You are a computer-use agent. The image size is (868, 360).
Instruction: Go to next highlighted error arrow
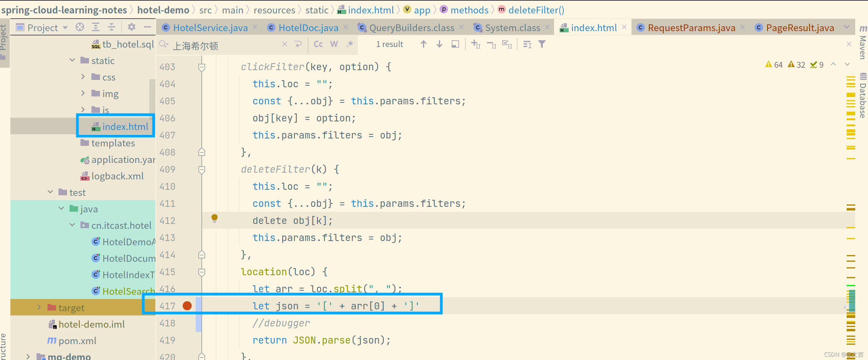pos(847,64)
